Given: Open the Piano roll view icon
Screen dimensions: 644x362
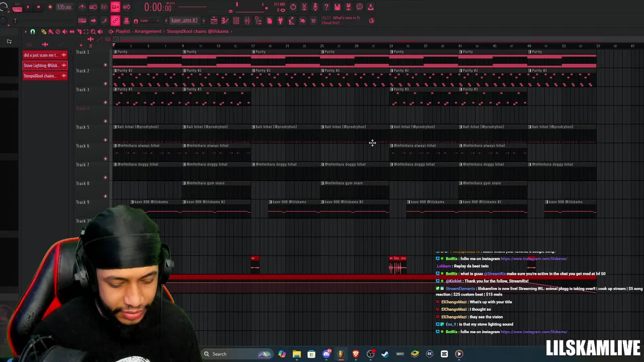Looking at the screenshot, I should (x=225, y=21).
